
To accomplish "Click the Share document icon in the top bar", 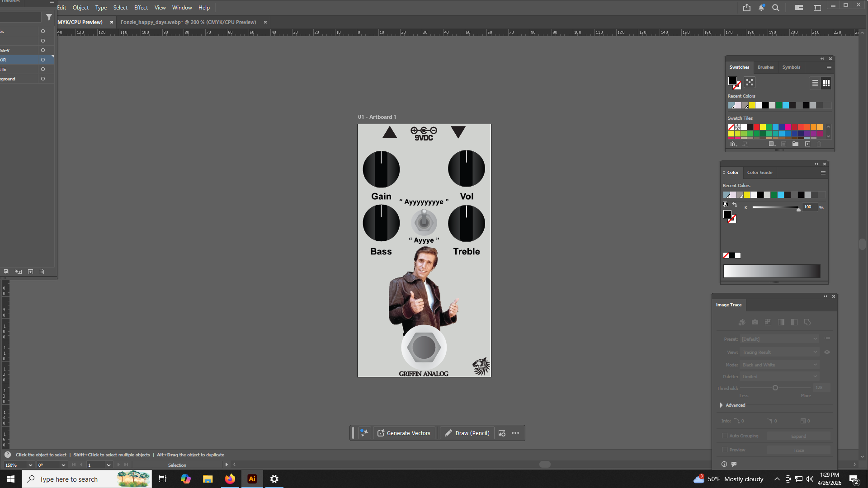I will [x=746, y=8].
